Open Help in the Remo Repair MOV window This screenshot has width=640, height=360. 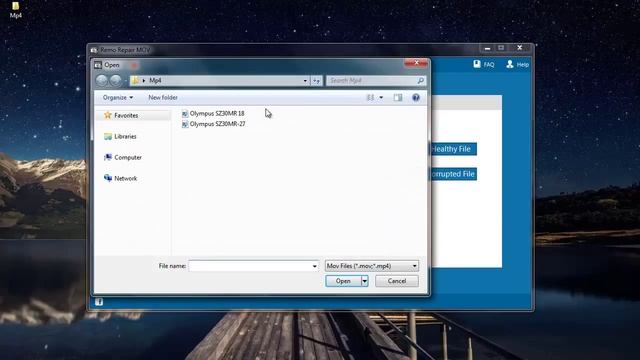point(518,64)
